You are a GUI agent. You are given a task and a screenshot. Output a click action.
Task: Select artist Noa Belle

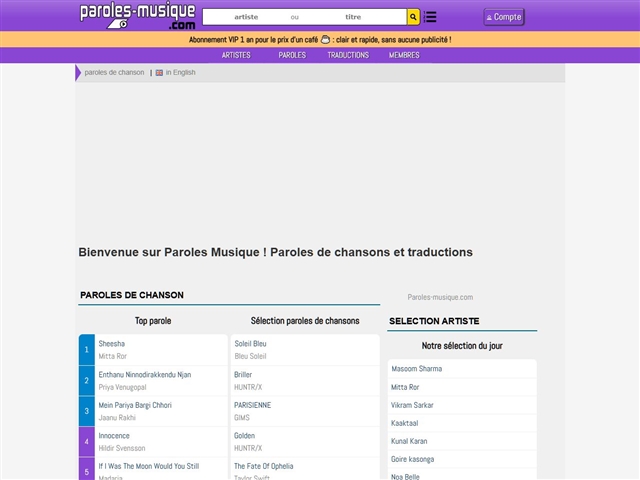click(405, 476)
